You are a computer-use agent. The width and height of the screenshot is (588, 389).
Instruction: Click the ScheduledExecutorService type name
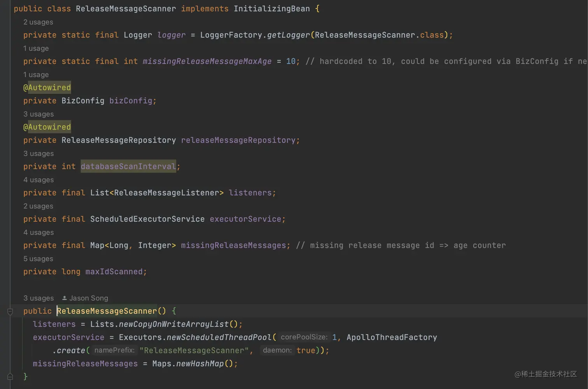147,219
